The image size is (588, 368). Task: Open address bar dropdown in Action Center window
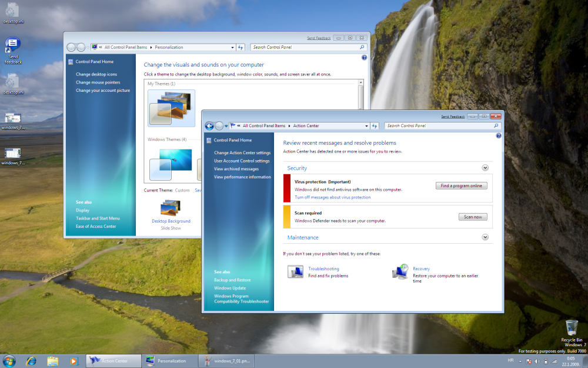(366, 126)
